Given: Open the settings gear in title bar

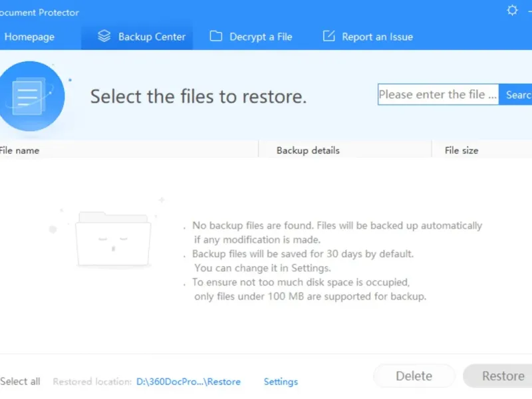Looking at the screenshot, I should click(x=512, y=10).
